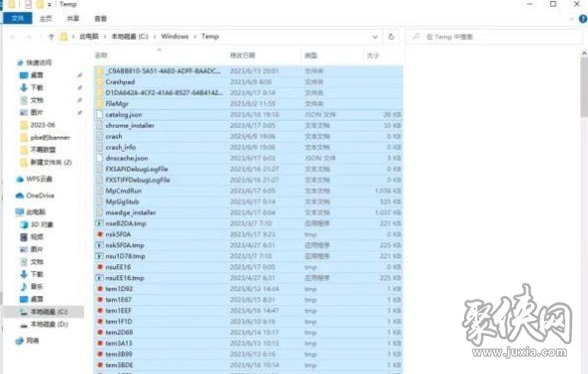
Task: Open the blue Help question-mark icon
Action: [x=583, y=19]
